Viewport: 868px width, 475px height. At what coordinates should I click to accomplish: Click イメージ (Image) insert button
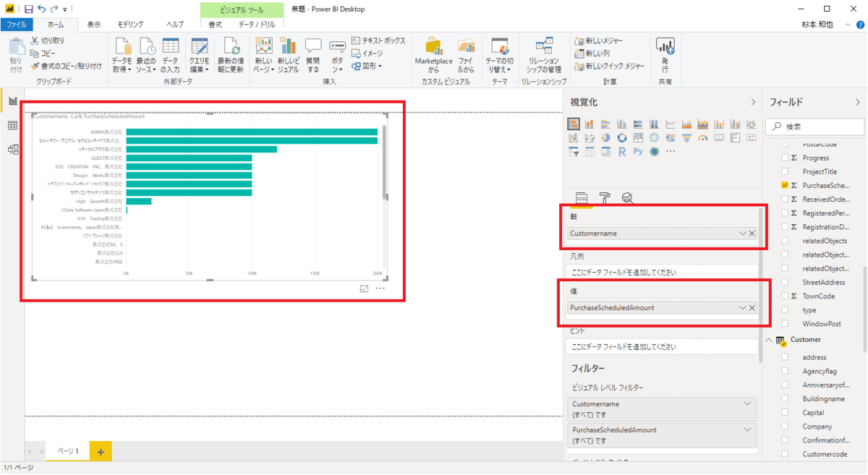367,54
